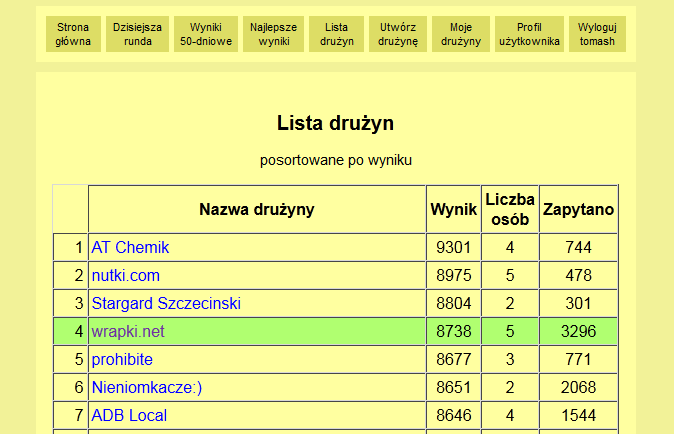674x434 pixels.
Task: Open Profil użytkownika settings
Action: click(529, 34)
